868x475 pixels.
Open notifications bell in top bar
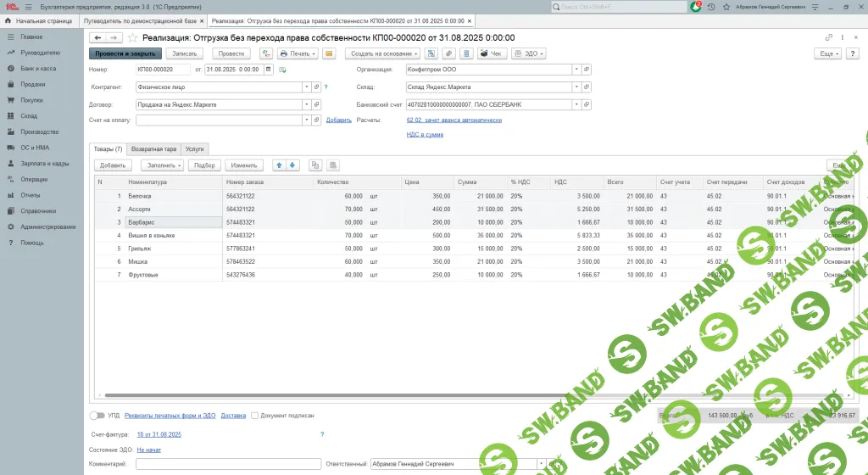pyautogui.click(x=696, y=6)
